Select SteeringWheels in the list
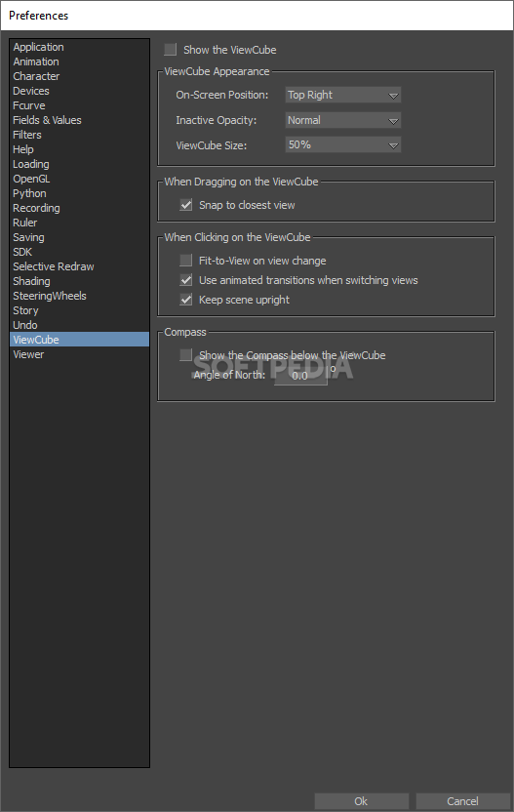The image size is (514, 812). (x=80, y=296)
